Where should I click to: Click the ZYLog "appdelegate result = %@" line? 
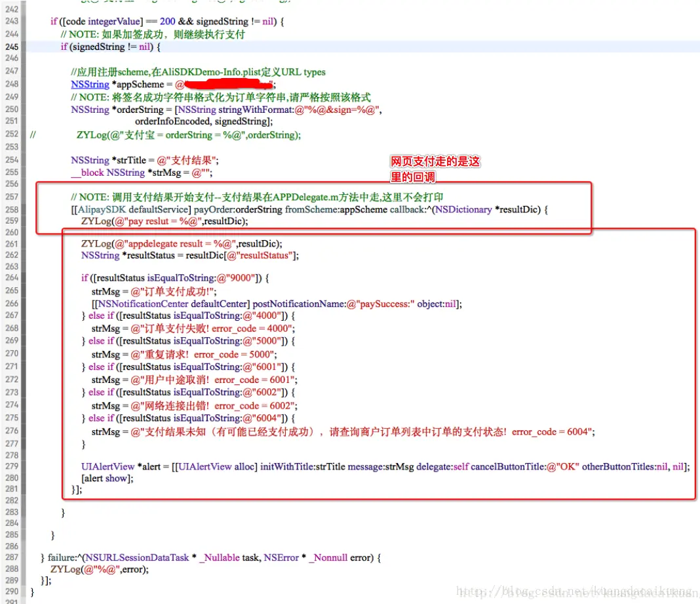tap(182, 244)
